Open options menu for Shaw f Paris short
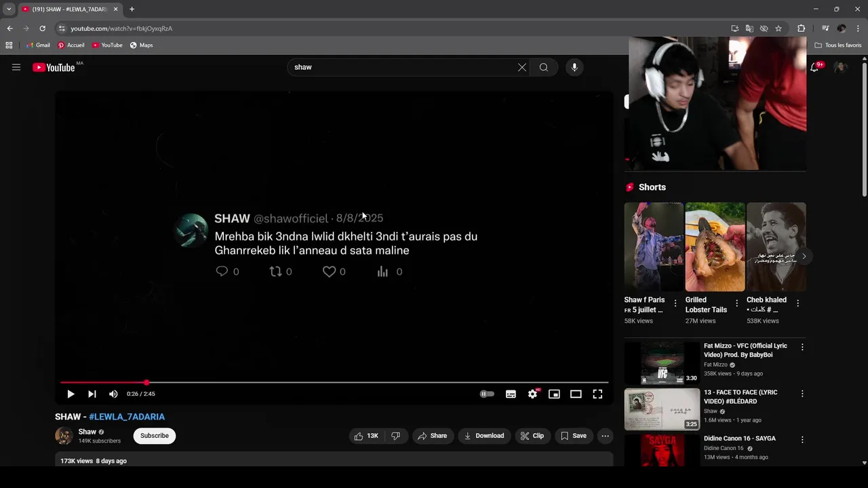868x488 pixels. pyautogui.click(x=675, y=304)
